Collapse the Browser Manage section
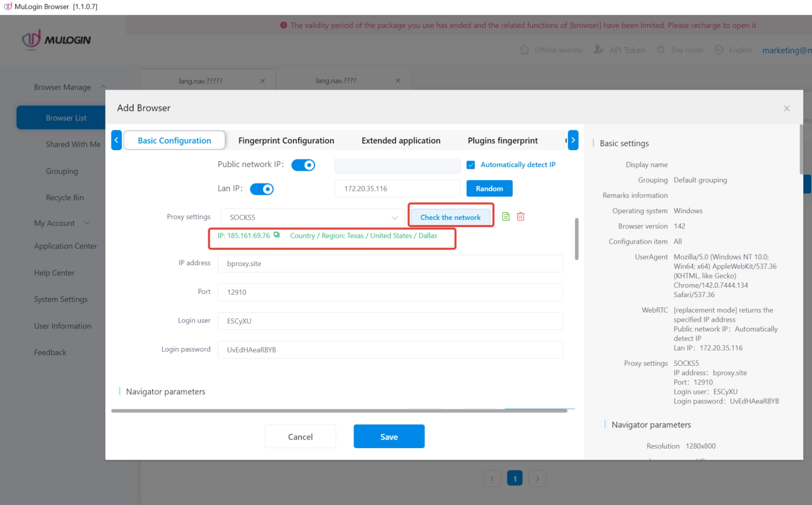This screenshot has width=812, height=505. [x=103, y=87]
